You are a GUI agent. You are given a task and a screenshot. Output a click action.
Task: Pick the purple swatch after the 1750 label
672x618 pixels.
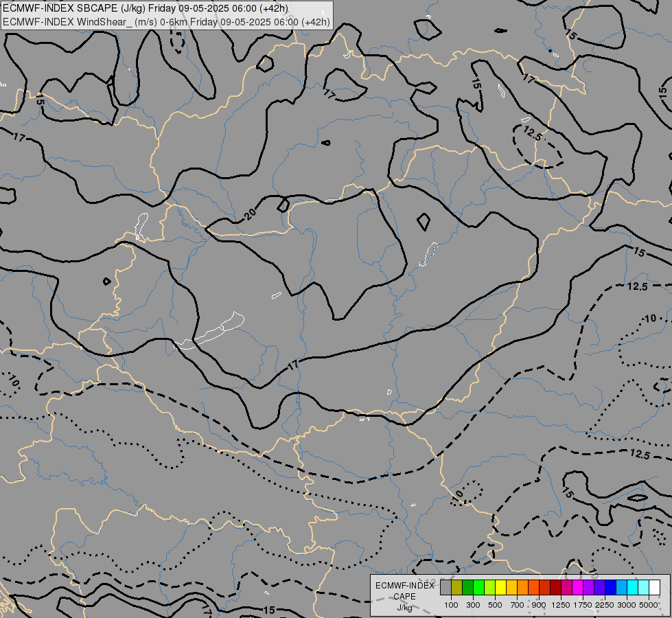coord(589,587)
